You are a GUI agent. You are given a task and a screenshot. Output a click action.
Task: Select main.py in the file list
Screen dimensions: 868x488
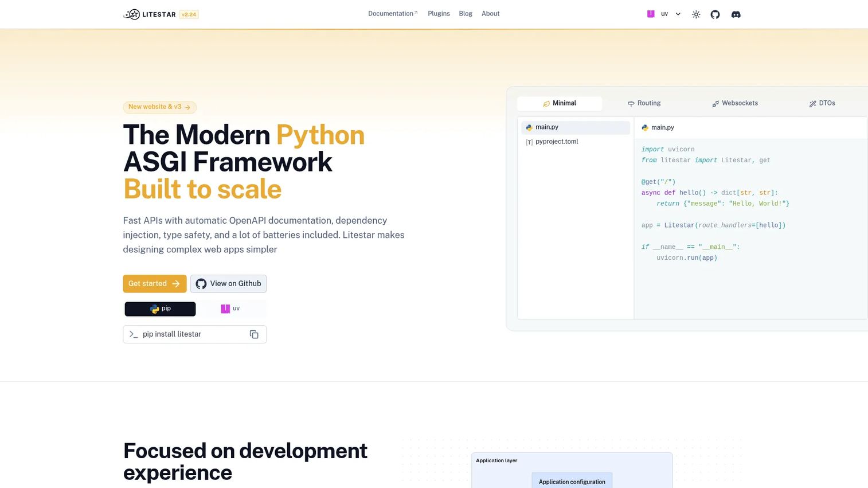tap(576, 127)
